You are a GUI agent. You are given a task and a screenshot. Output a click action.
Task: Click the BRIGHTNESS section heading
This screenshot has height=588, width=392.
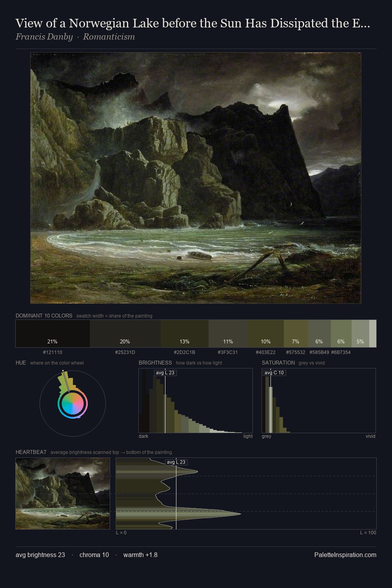pyautogui.click(x=155, y=363)
